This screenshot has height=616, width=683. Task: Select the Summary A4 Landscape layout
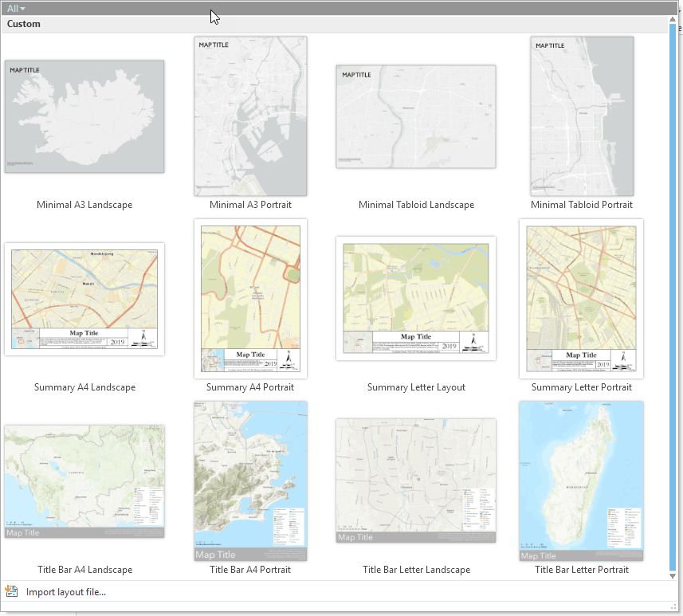pyautogui.click(x=84, y=299)
